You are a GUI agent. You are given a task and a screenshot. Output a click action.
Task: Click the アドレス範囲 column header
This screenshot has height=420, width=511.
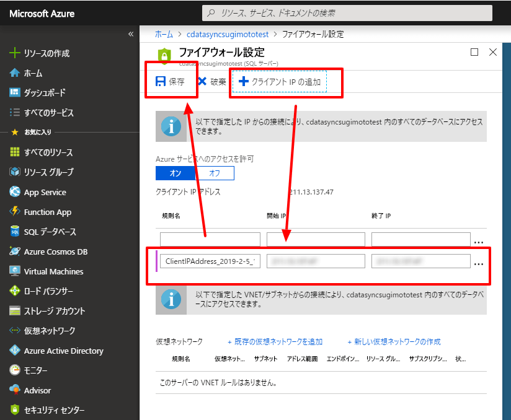[302, 359]
